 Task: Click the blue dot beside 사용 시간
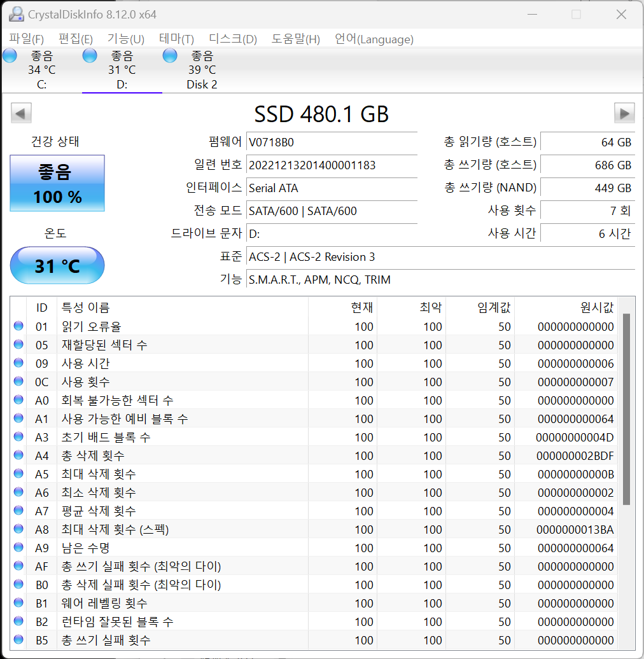click(18, 363)
